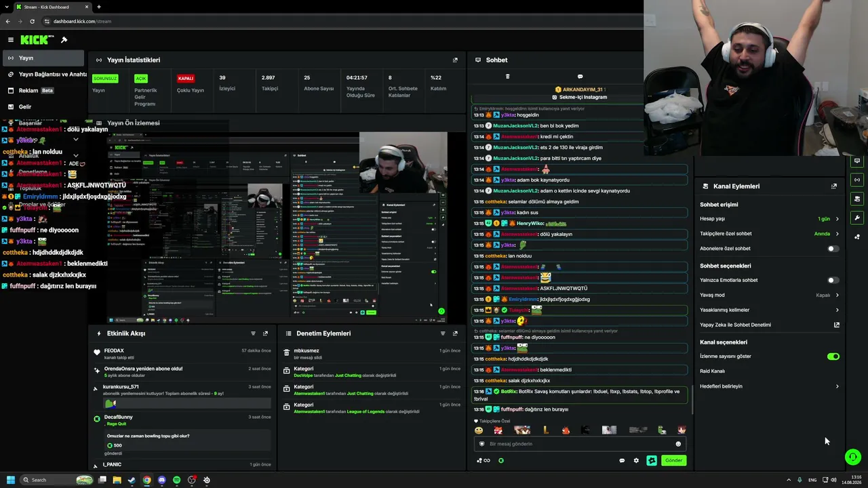Open Yayın in the left sidebar

43,58
